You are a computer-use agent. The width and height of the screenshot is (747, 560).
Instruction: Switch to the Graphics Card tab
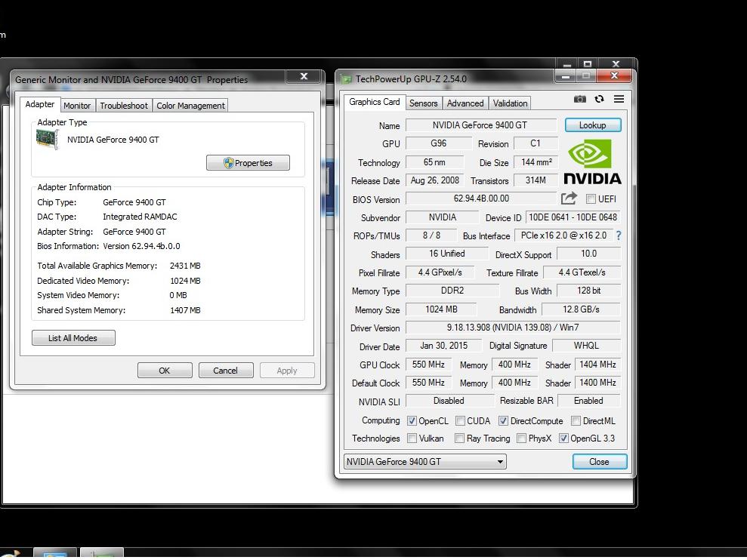[375, 102]
